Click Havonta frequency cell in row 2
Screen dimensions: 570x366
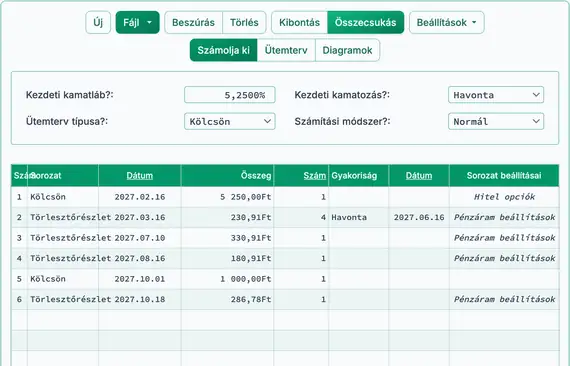[x=359, y=217]
